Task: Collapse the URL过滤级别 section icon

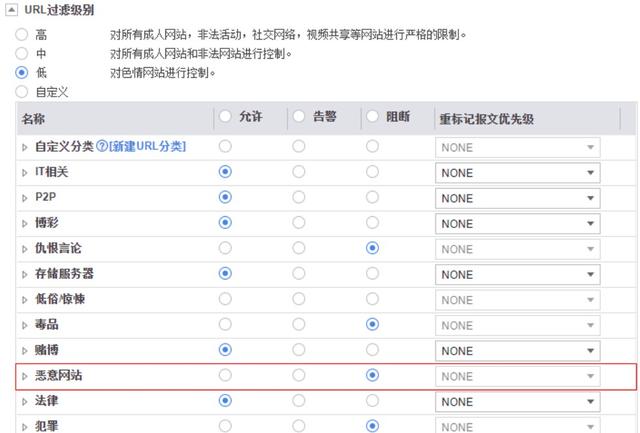Action: click(x=11, y=10)
